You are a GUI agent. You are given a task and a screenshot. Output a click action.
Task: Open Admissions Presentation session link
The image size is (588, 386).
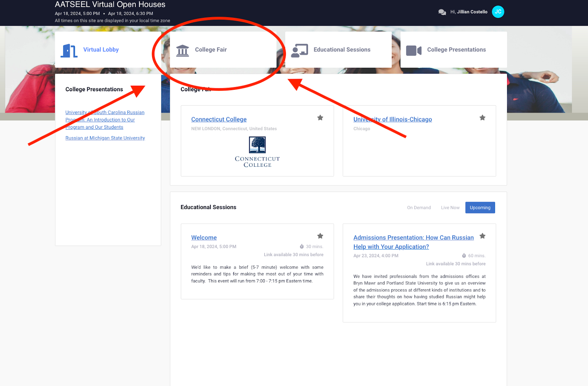coord(413,242)
